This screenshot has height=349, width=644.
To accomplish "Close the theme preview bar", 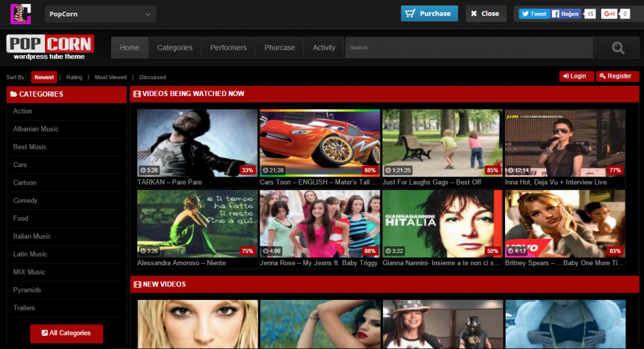I will click(x=486, y=13).
